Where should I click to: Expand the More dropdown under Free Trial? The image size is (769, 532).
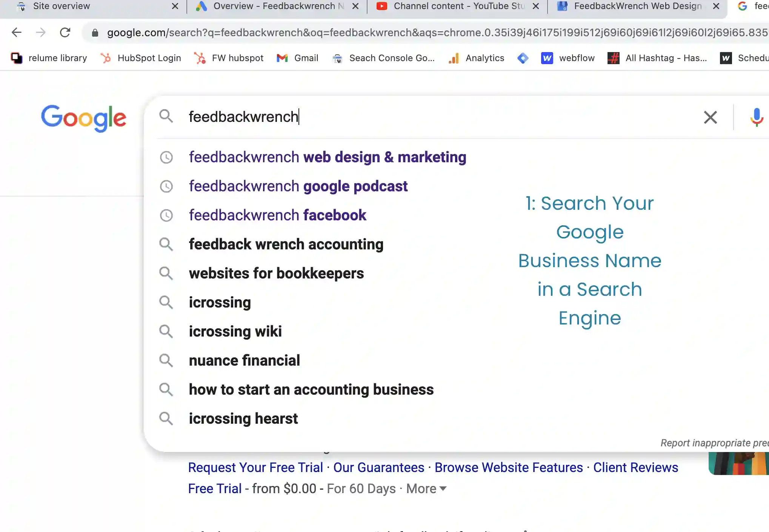point(424,488)
